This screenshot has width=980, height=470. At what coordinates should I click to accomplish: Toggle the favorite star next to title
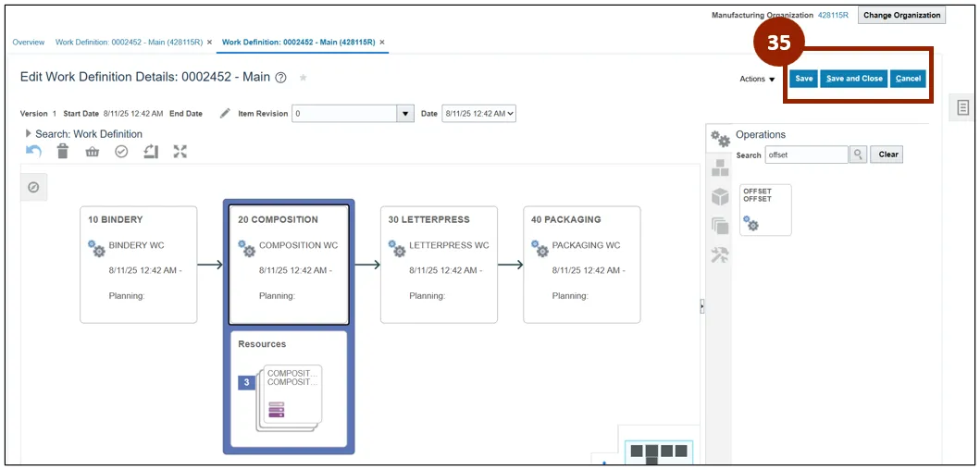[x=303, y=78]
